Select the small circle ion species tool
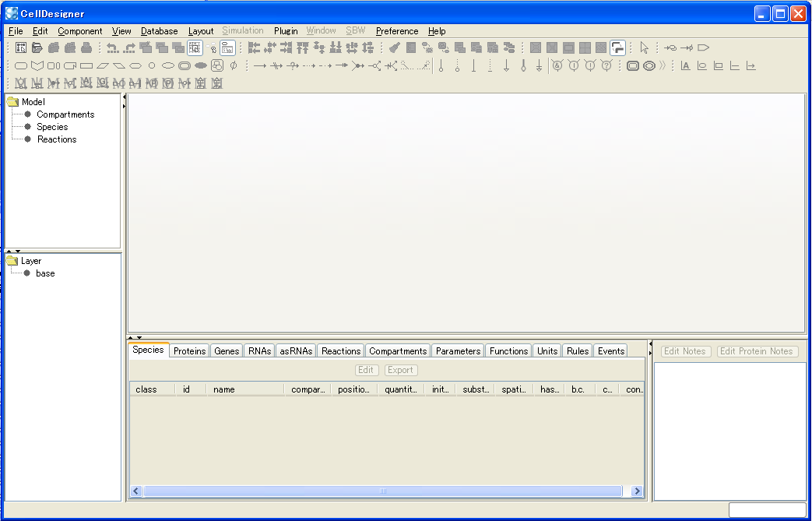812x521 pixels. pos(152,65)
